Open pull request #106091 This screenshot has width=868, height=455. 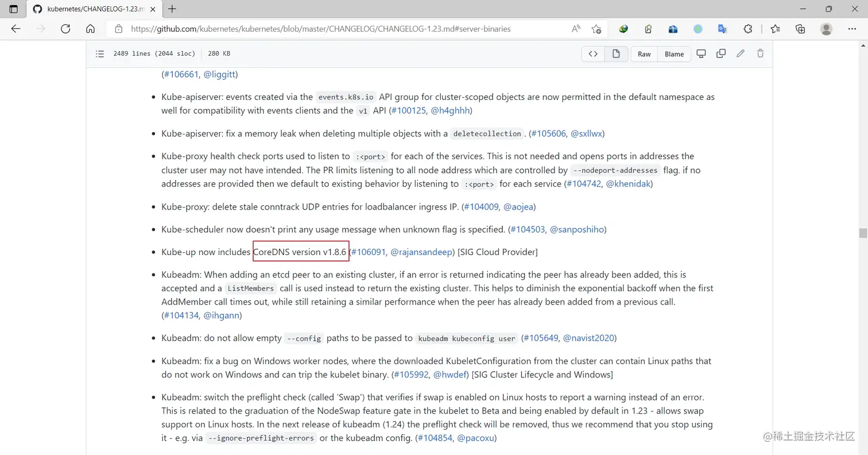tap(369, 252)
